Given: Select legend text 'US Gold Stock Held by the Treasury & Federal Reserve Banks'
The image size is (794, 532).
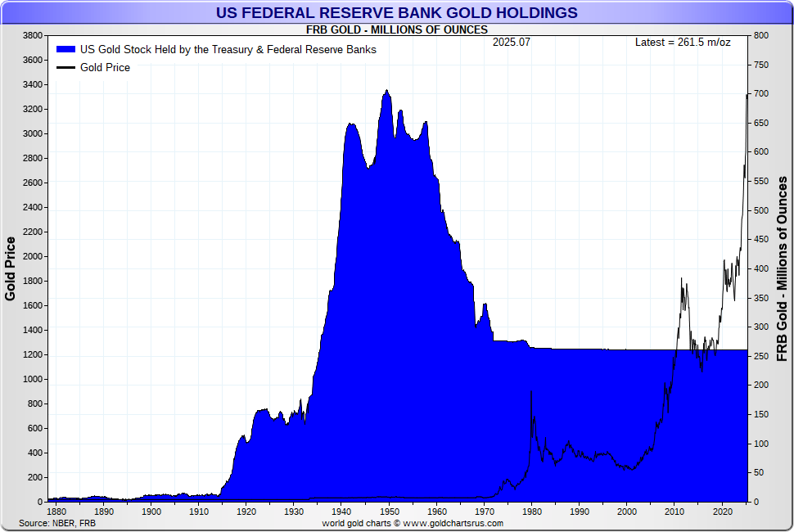Looking at the screenshot, I should 228,50.
